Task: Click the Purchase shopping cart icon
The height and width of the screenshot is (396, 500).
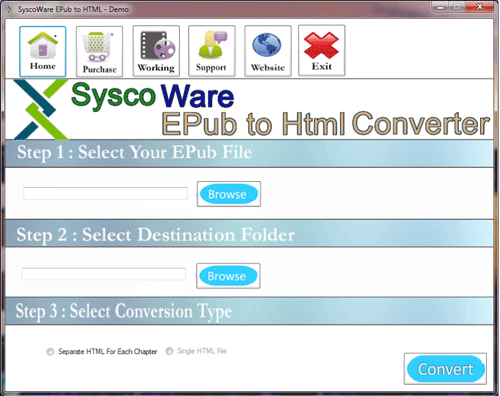Action: pyautogui.click(x=99, y=52)
